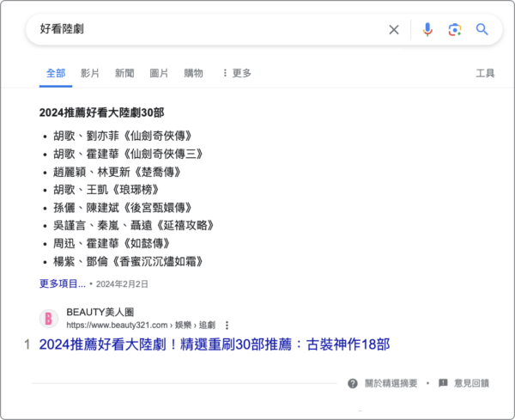The height and width of the screenshot is (420, 515).
Task: Click the question mark icon for 關於精選摘要
Action: tap(353, 383)
